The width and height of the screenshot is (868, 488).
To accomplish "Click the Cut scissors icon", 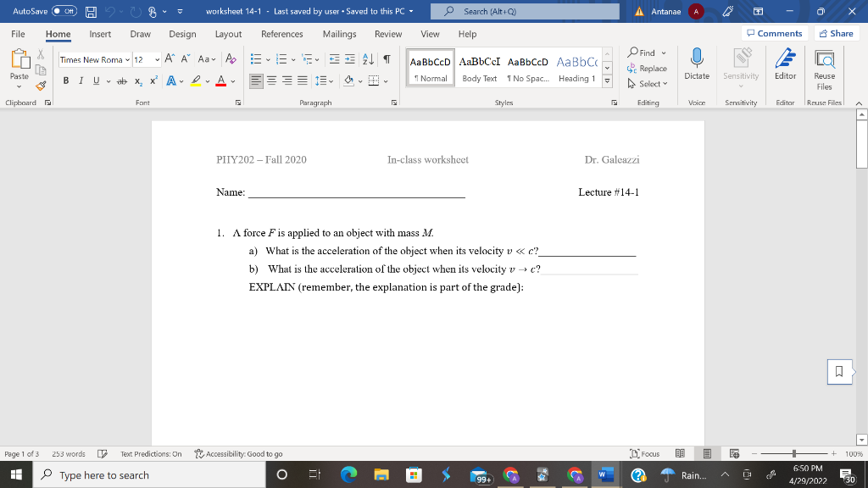I will tap(41, 54).
